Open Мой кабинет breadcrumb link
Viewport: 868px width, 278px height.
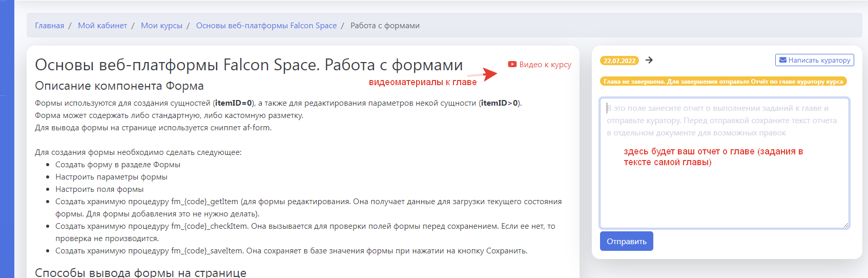click(x=102, y=26)
